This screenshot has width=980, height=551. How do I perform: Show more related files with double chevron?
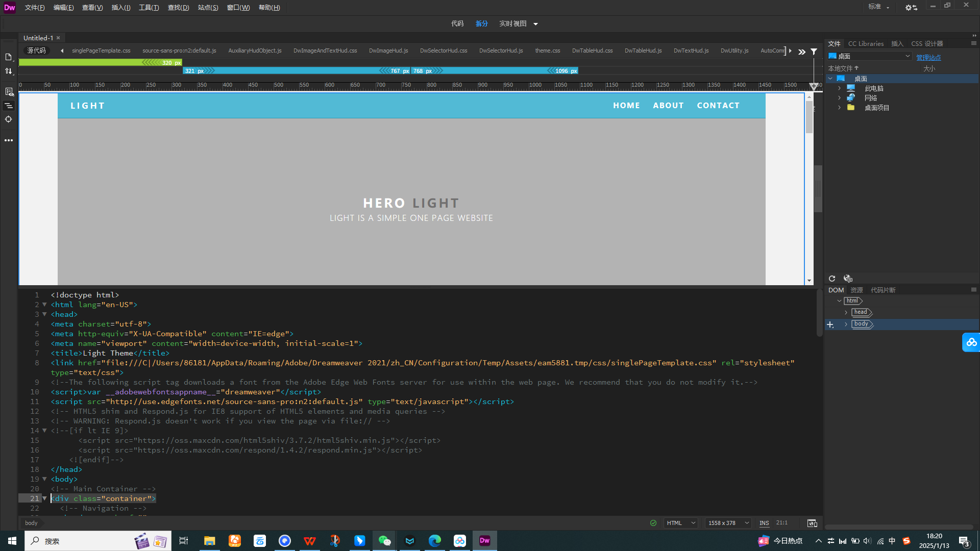pyautogui.click(x=802, y=52)
